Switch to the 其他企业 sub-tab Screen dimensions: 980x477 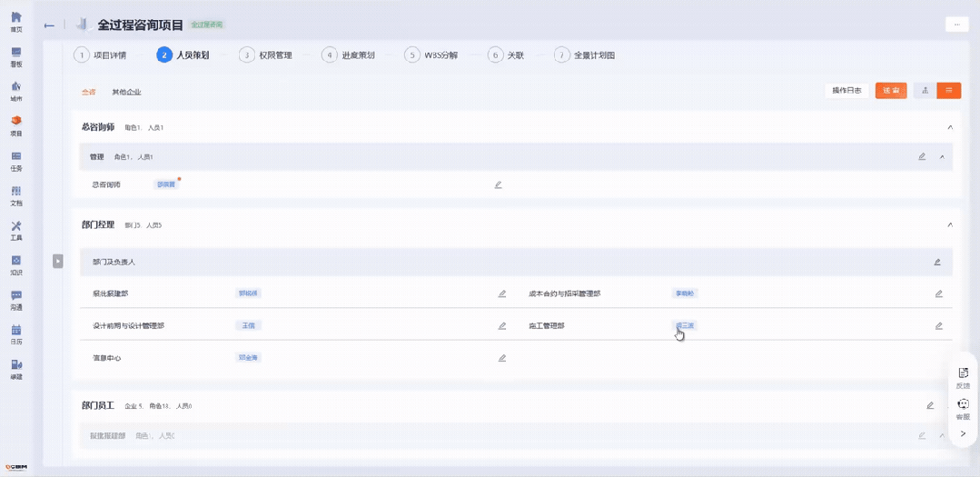127,92
